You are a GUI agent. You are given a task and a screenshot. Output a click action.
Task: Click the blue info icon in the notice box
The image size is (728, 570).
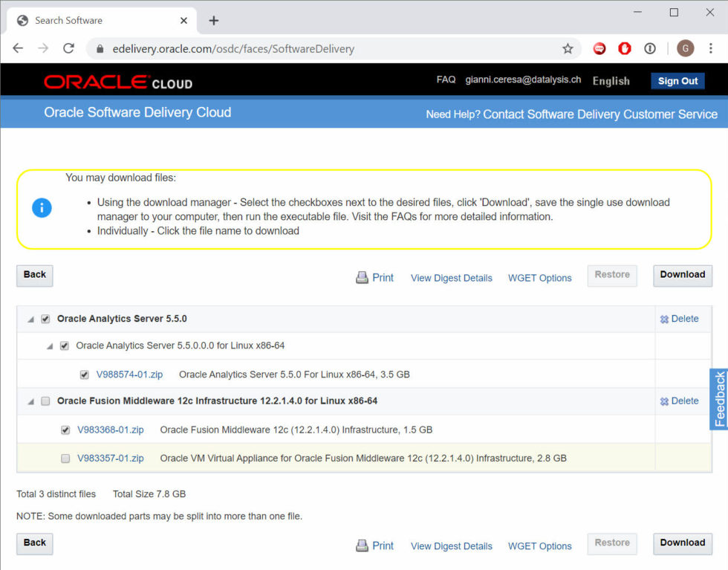(42, 207)
